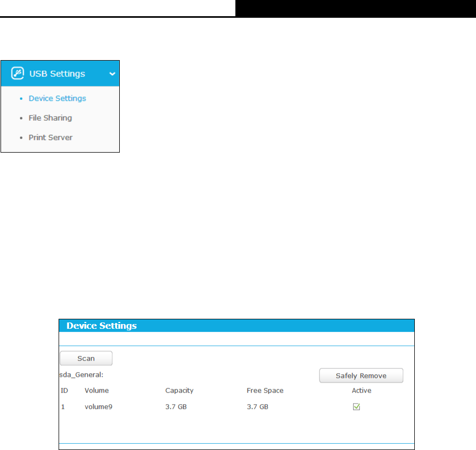
Task: Select Device Settings menu item
Action: point(58,98)
